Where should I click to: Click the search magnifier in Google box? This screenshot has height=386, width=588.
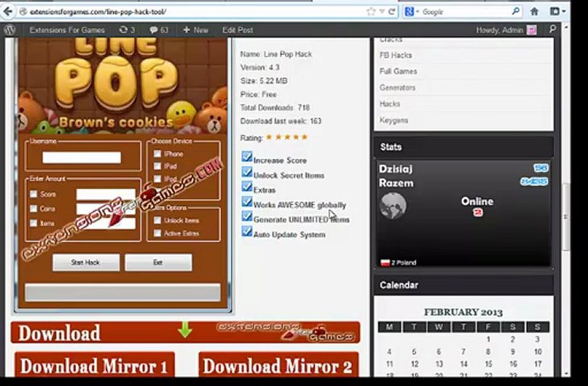point(516,12)
